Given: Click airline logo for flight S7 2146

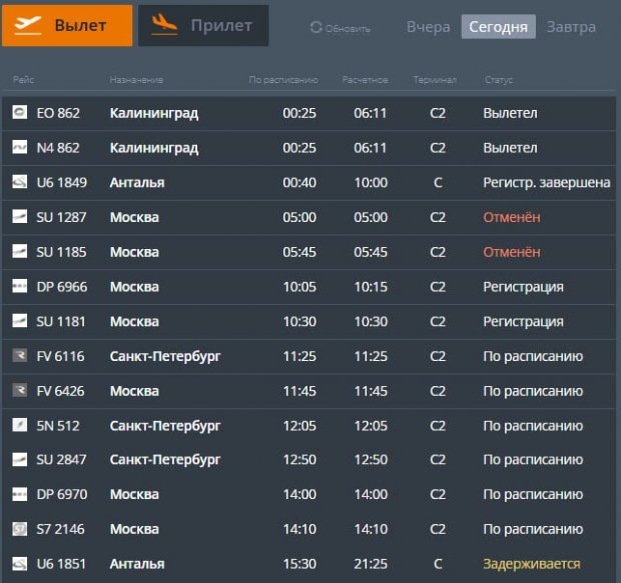Looking at the screenshot, I should click(x=20, y=529).
